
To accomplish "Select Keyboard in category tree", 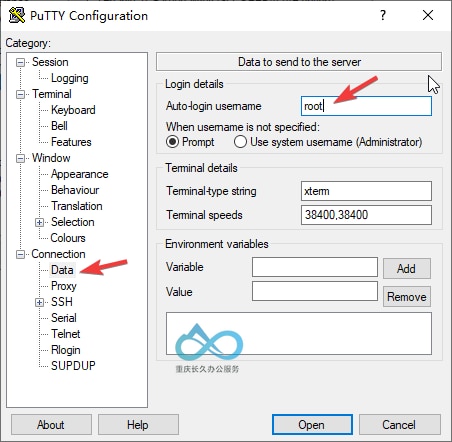I will (73, 110).
